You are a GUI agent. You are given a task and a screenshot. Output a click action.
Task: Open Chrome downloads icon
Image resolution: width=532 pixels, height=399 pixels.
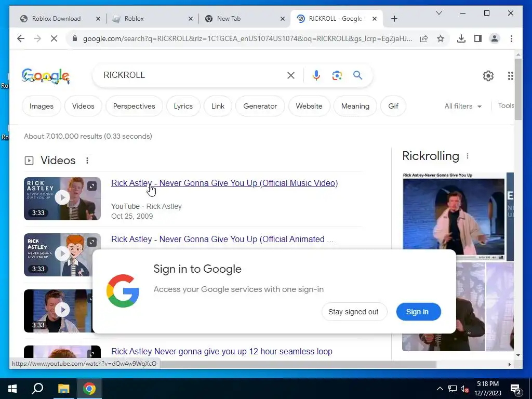[461, 38]
